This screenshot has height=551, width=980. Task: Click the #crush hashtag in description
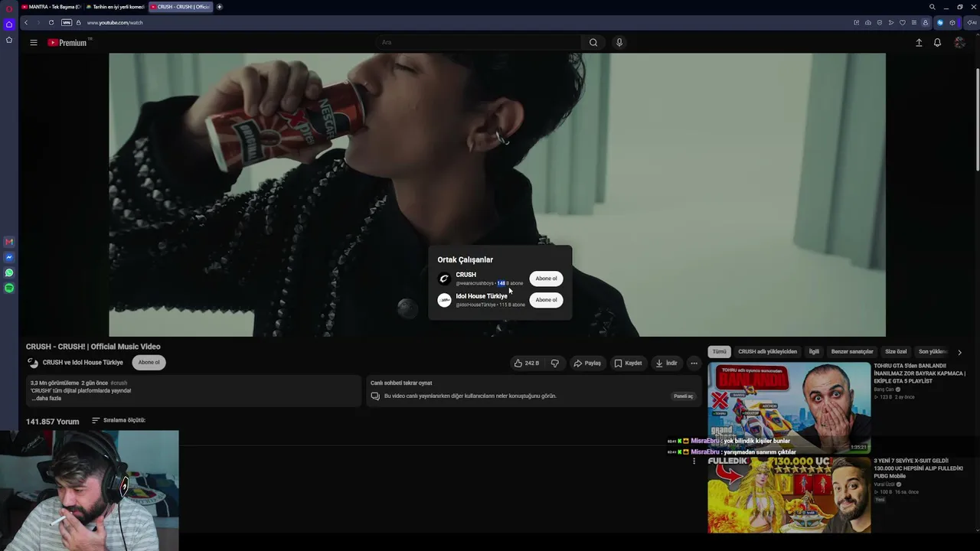119,383
